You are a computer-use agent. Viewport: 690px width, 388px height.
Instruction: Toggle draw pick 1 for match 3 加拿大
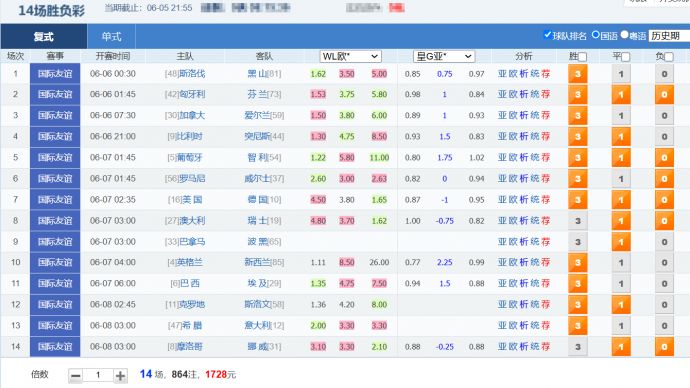pyautogui.click(x=621, y=116)
